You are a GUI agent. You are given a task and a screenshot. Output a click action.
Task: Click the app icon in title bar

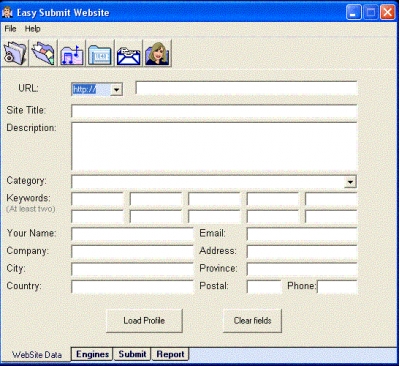click(x=7, y=12)
